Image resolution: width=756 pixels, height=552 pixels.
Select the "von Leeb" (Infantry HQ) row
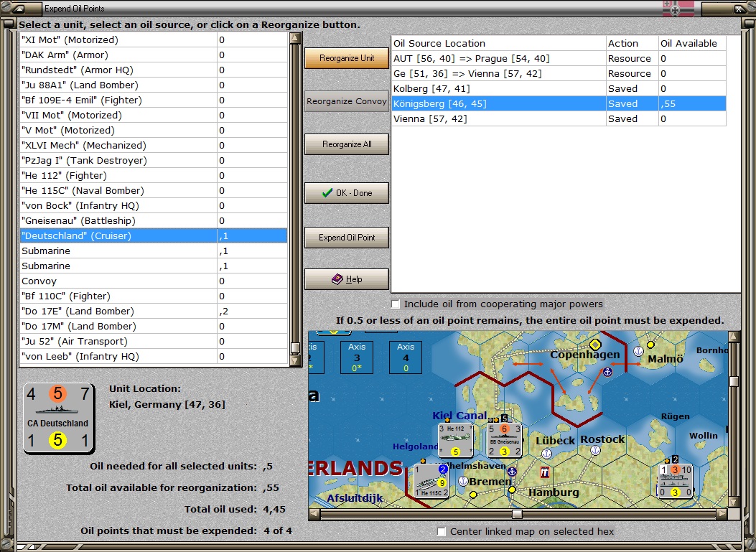pyautogui.click(x=154, y=356)
